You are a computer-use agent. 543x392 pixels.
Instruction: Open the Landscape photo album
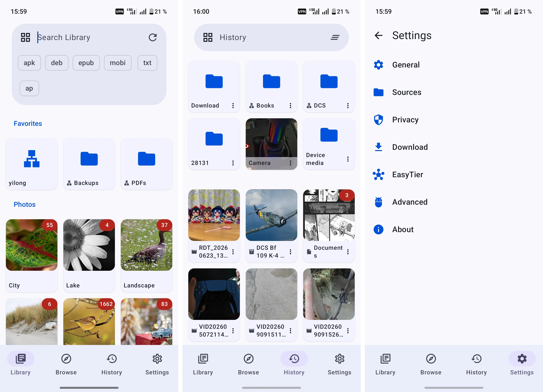147,256
